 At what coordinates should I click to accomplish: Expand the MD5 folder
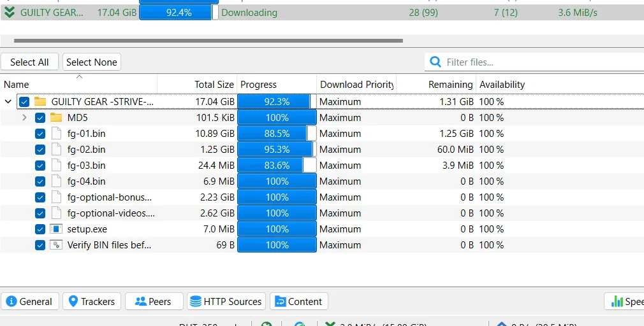pyautogui.click(x=24, y=118)
